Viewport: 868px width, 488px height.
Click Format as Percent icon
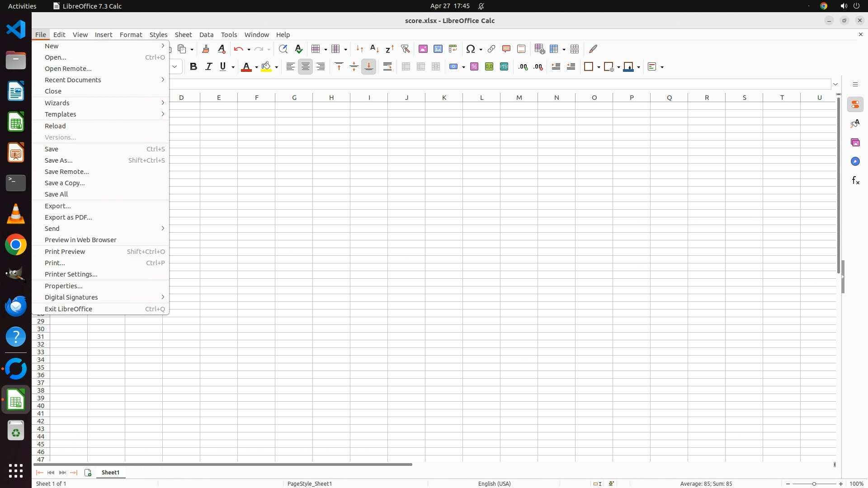[x=474, y=67]
